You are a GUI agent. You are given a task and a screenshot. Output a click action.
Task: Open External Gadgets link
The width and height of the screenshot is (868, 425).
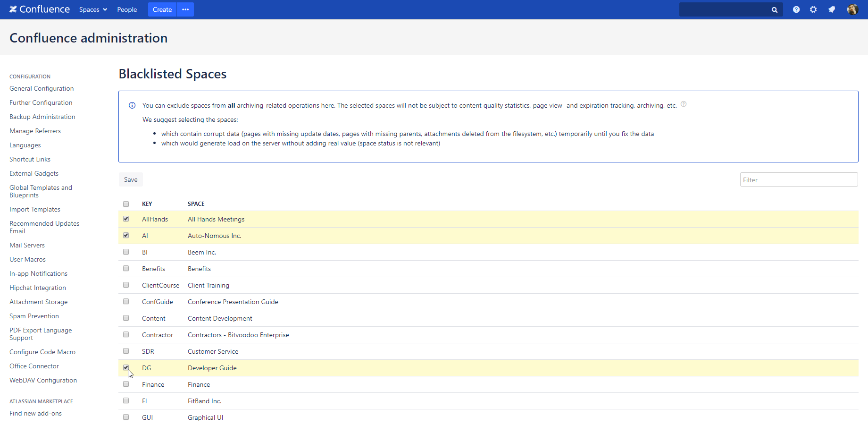(34, 173)
